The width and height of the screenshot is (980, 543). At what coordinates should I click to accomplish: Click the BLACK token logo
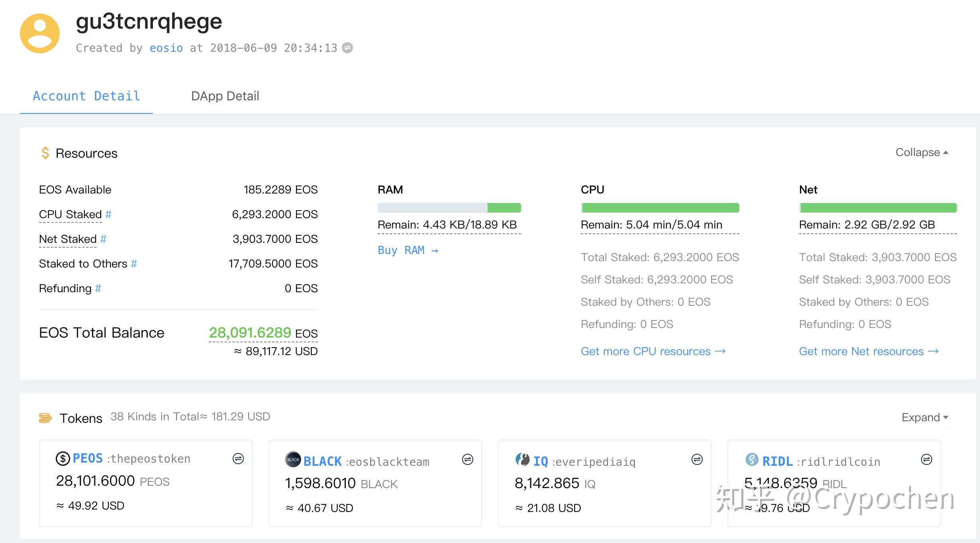[293, 459]
